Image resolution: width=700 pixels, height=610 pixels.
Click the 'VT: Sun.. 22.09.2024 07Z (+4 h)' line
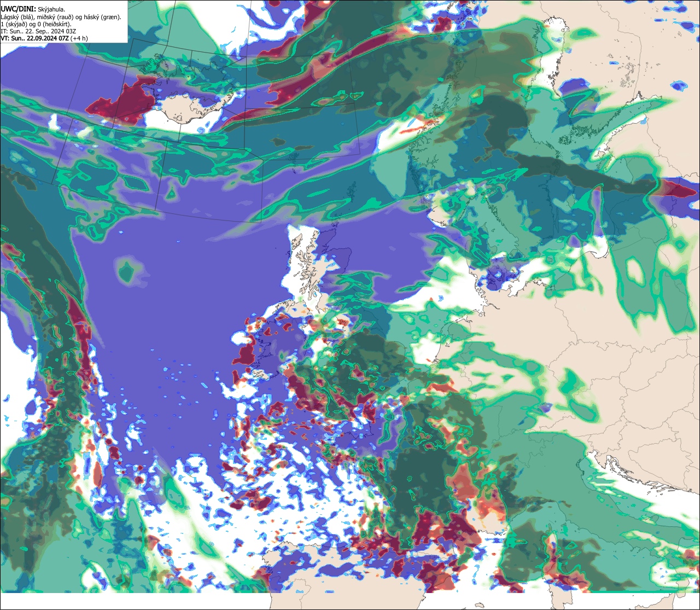tap(44, 38)
